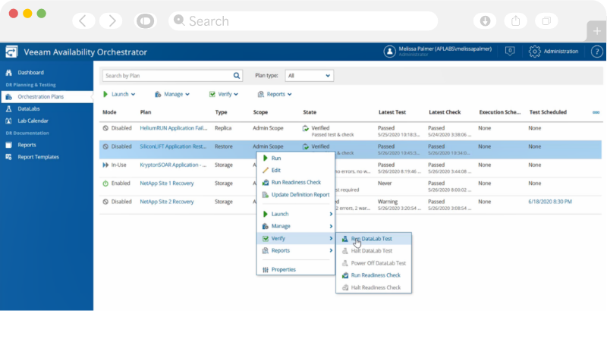
Task: Select Halt Readiness Check in submenu
Action: [373, 287]
